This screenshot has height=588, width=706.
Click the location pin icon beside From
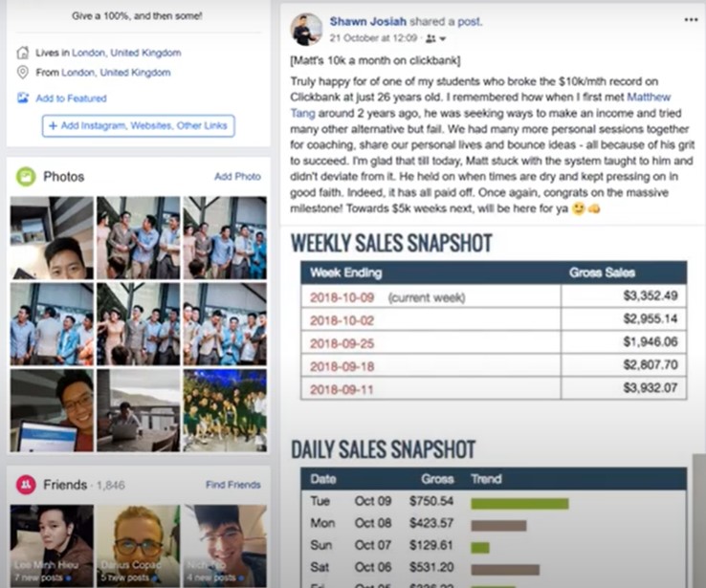(x=23, y=73)
